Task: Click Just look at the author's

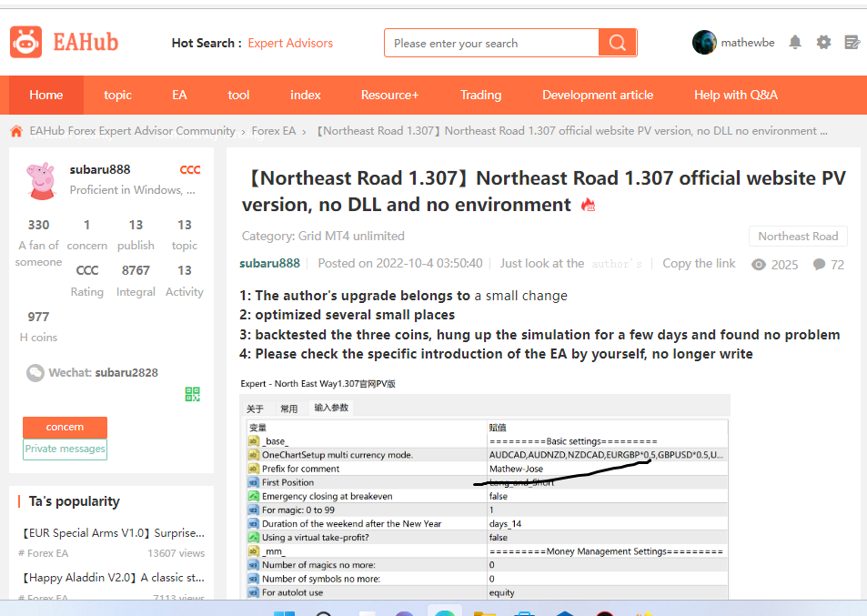Action: [570, 264]
